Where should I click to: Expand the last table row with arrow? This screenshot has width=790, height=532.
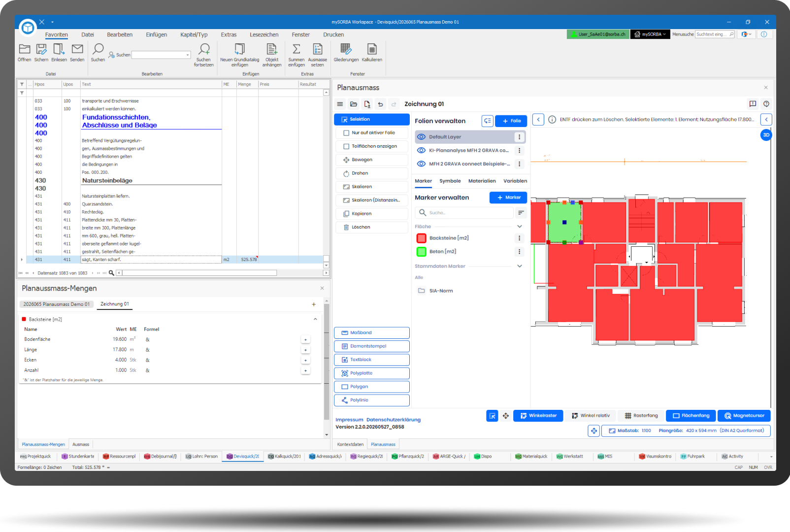click(22, 260)
